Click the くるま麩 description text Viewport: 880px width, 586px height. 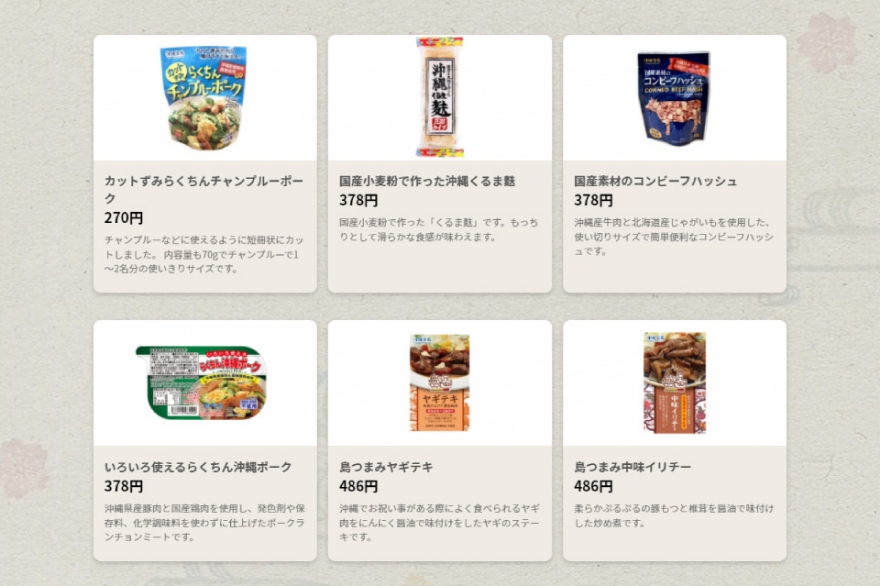click(439, 230)
